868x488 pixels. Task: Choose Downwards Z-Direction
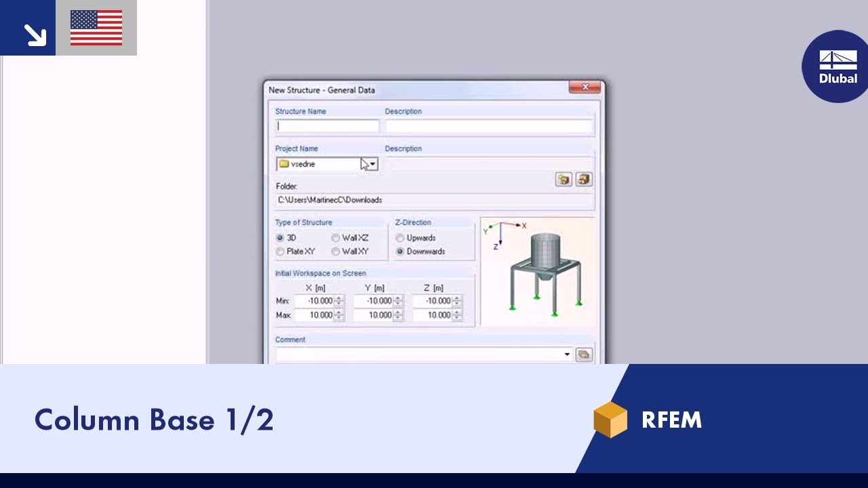pyautogui.click(x=400, y=251)
